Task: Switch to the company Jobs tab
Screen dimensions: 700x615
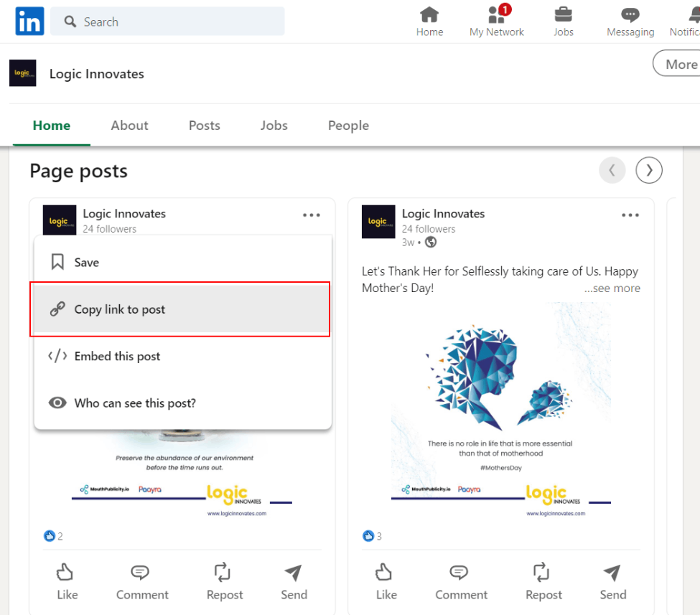Action: 274,126
